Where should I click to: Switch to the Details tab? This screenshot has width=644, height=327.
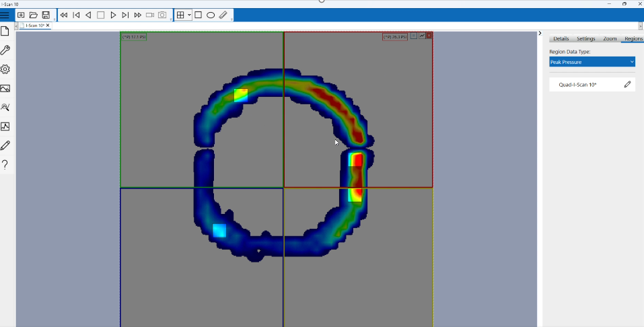point(561,38)
